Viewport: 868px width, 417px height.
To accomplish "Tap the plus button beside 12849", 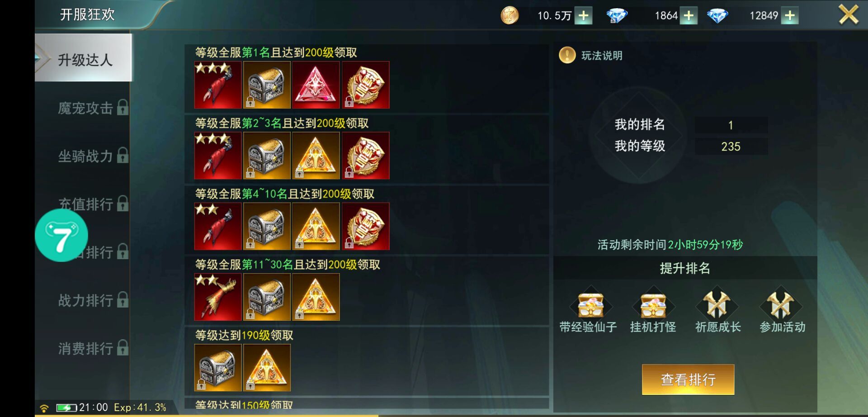I will click(x=790, y=16).
